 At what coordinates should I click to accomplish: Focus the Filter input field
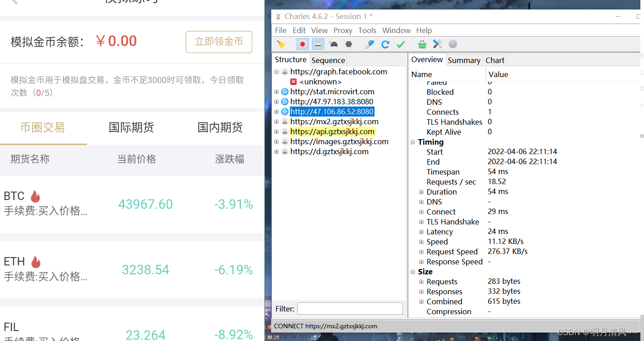[x=350, y=308]
